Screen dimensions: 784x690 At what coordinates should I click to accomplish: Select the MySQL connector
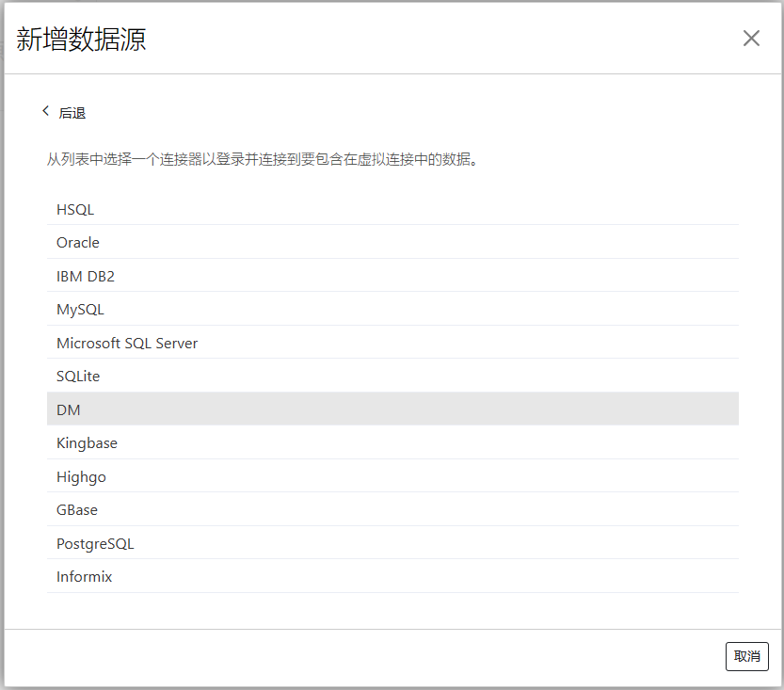[x=392, y=309]
